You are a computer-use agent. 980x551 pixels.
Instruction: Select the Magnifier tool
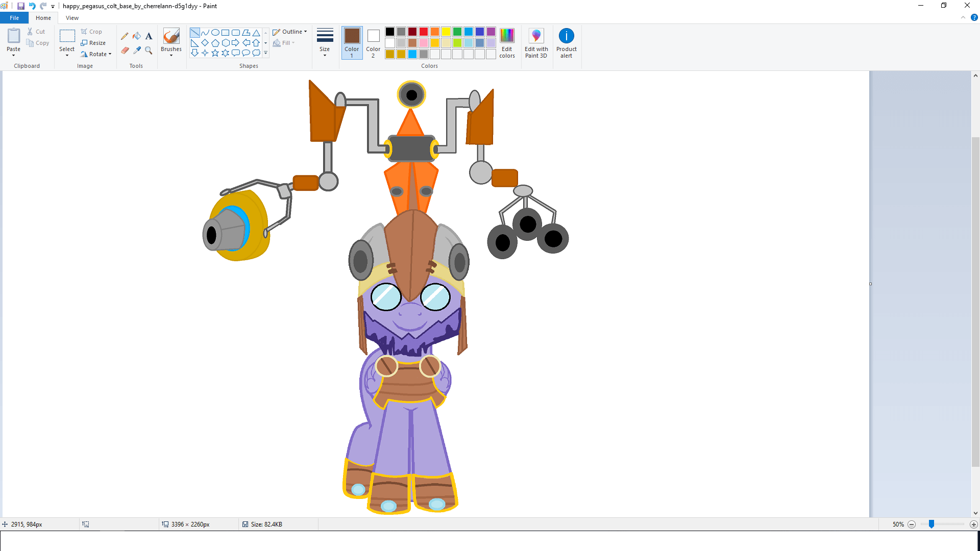pyautogui.click(x=149, y=50)
